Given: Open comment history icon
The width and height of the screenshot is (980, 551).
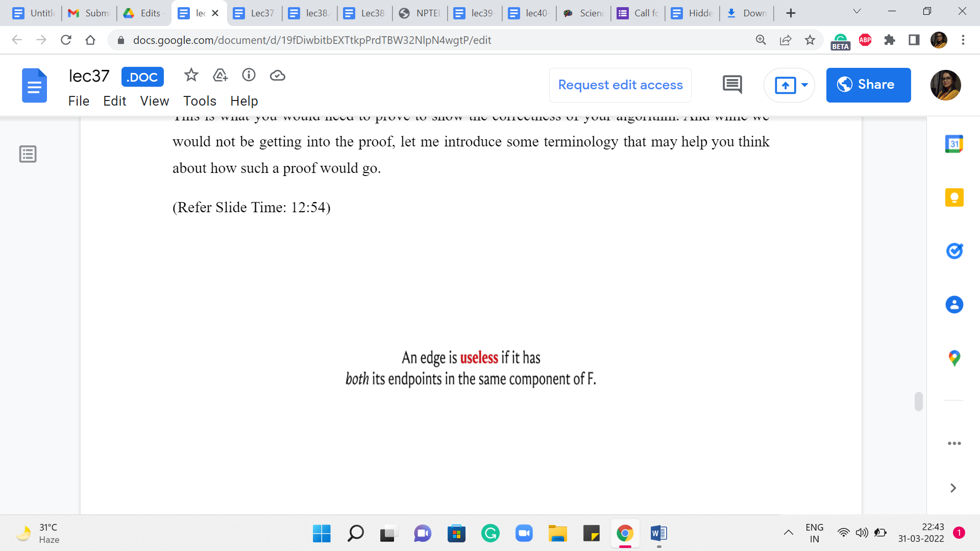Looking at the screenshot, I should tap(732, 85).
